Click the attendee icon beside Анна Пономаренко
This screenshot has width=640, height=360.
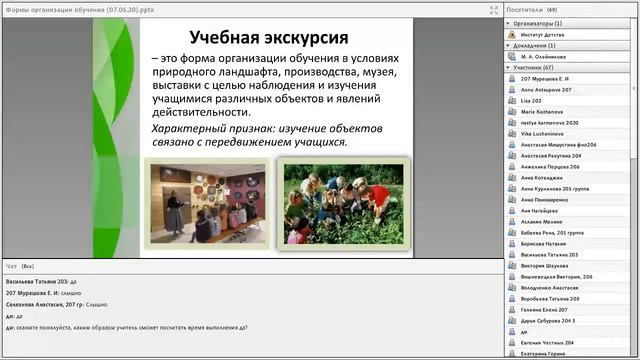pyautogui.click(x=512, y=200)
